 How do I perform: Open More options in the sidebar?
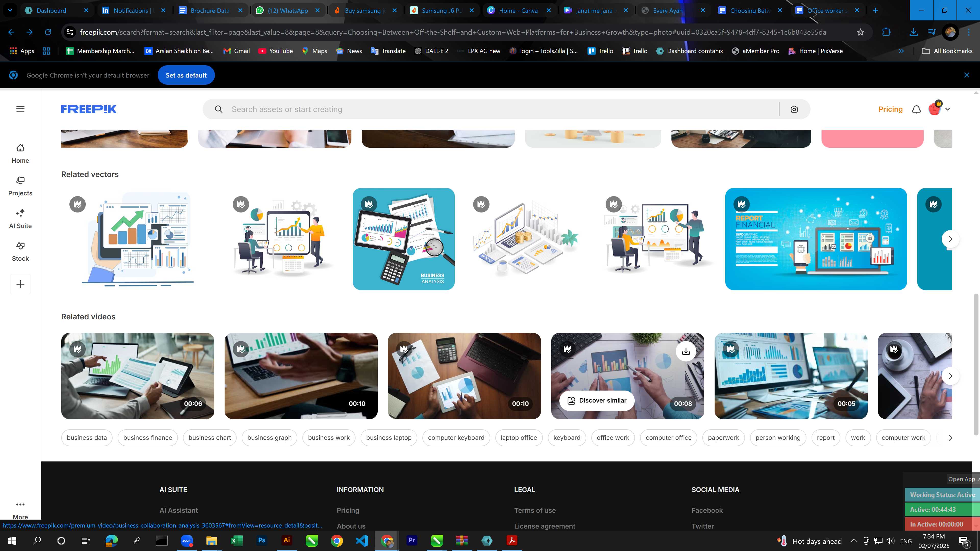pos(20,510)
